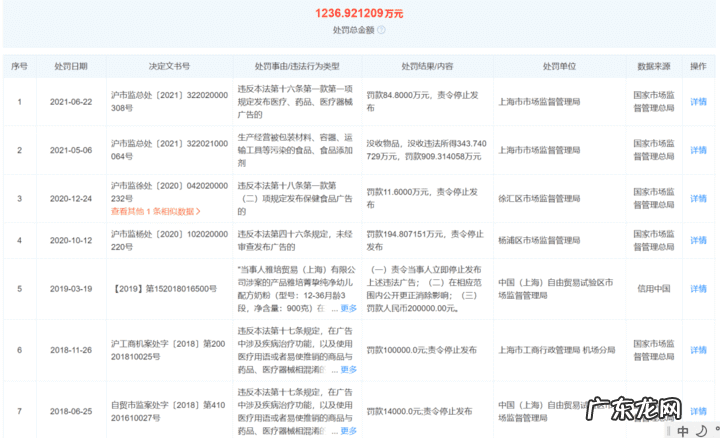Click document number 沪市监徐处〔2020〕042020000232号
Image resolution: width=720 pixels, height=438 pixels.
(x=169, y=192)
